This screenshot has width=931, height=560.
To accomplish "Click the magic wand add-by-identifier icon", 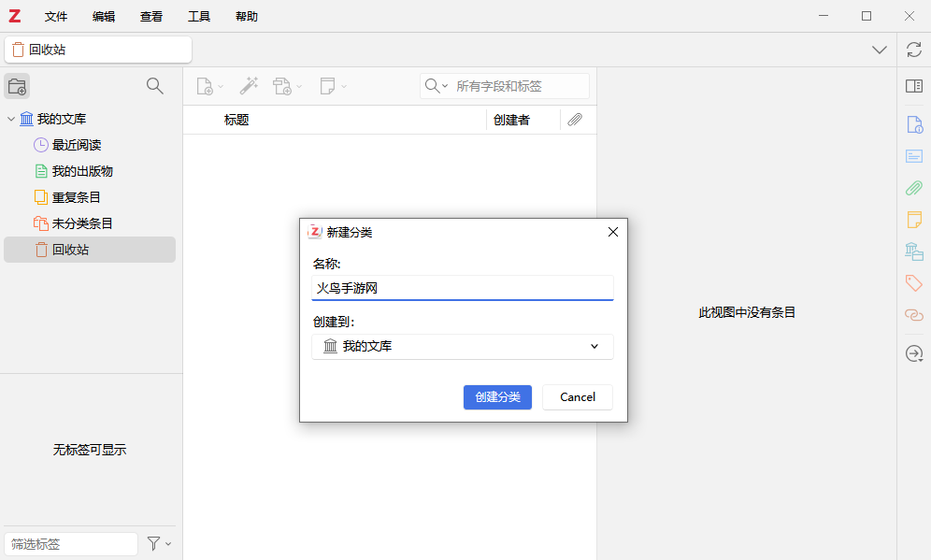I will tap(249, 86).
